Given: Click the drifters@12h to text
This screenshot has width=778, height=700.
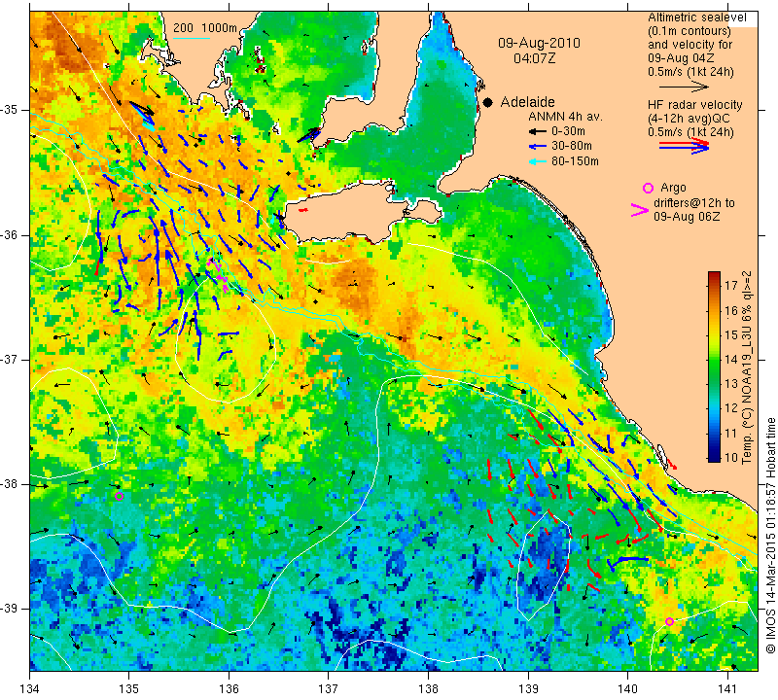Looking at the screenshot, I should point(694,203).
